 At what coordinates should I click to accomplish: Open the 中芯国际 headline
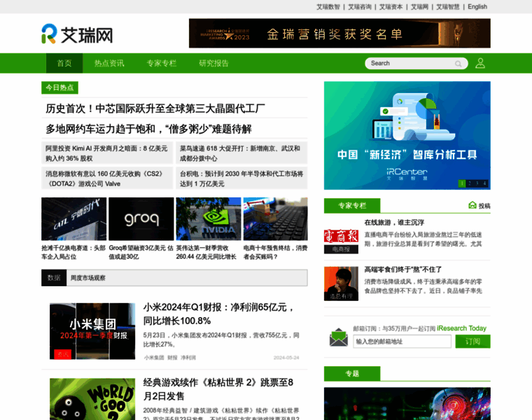(155, 108)
